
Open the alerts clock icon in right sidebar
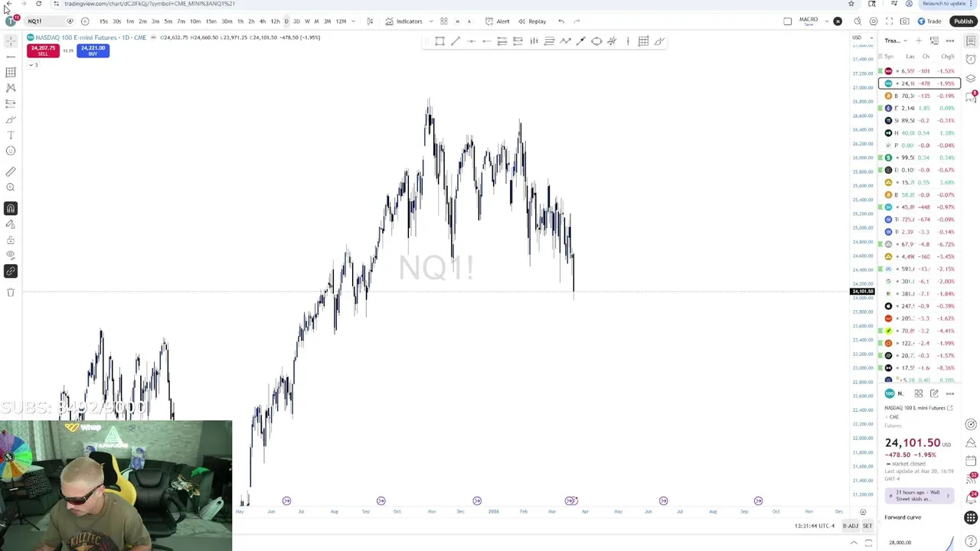(971, 60)
